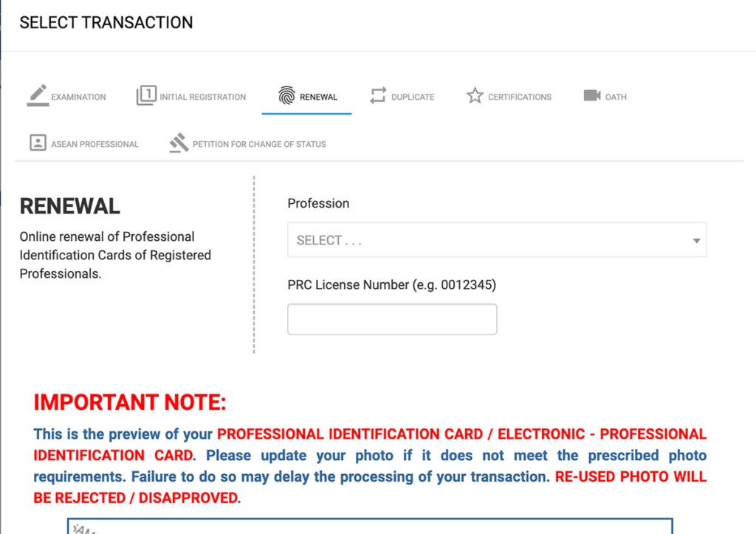The height and width of the screenshot is (534, 756).
Task: Switch to the EXAMINATION tab label
Action: tap(78, 97)
